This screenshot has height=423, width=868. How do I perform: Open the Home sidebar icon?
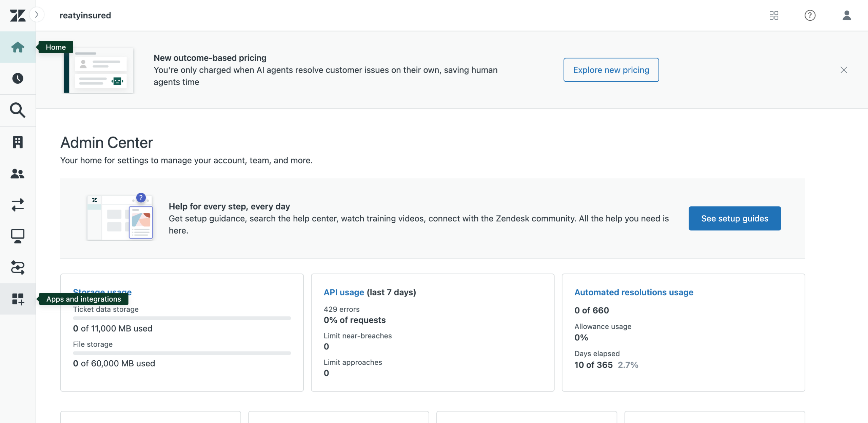[x=18, y=47]
